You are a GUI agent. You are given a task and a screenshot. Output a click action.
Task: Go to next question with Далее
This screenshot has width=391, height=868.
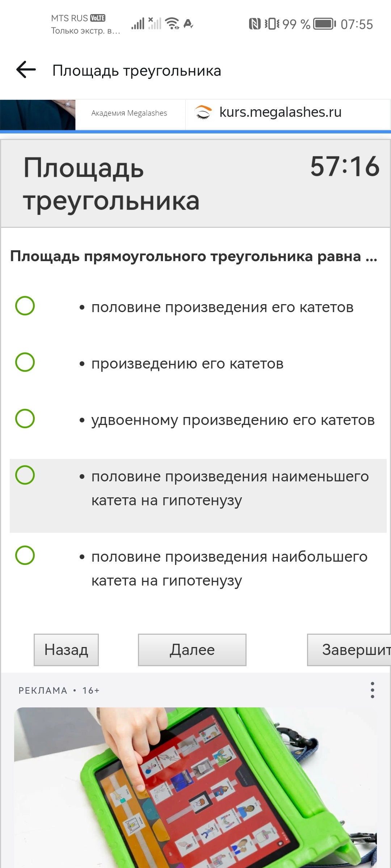pos(192,650)
